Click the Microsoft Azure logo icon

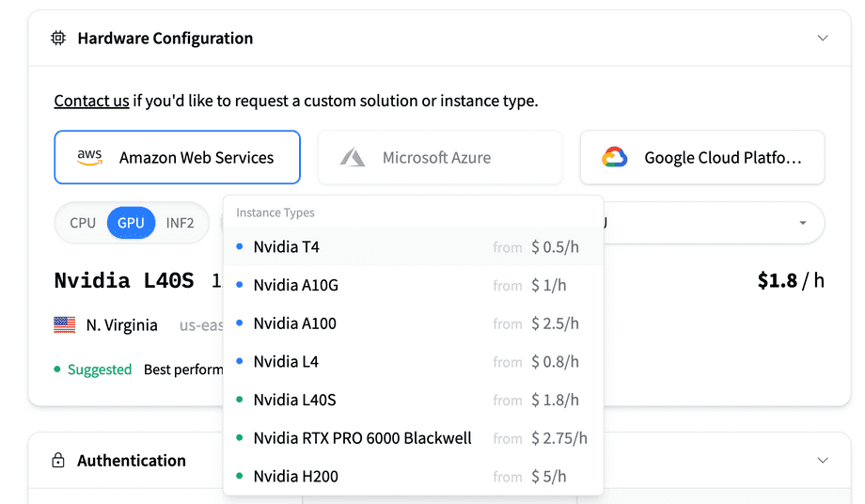coord(353,158)
